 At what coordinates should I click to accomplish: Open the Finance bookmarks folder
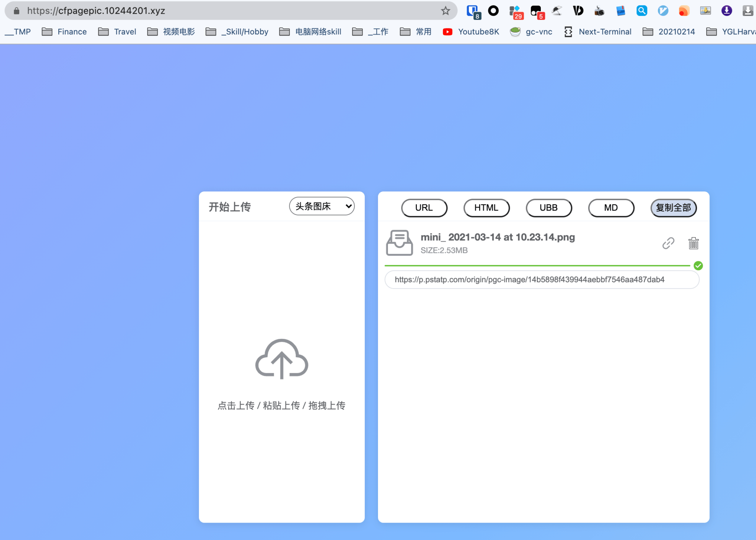[x=71, y=31]
